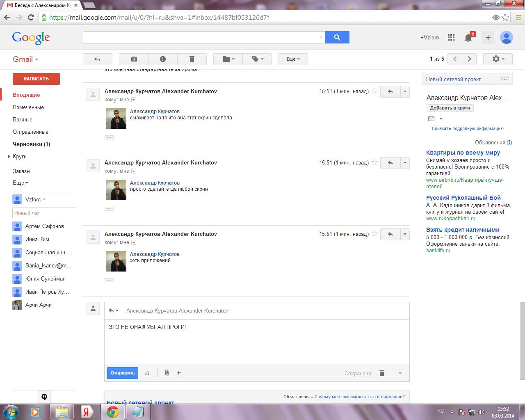
Task: Open chat with Инна Ким
Action: coord(37,239)
